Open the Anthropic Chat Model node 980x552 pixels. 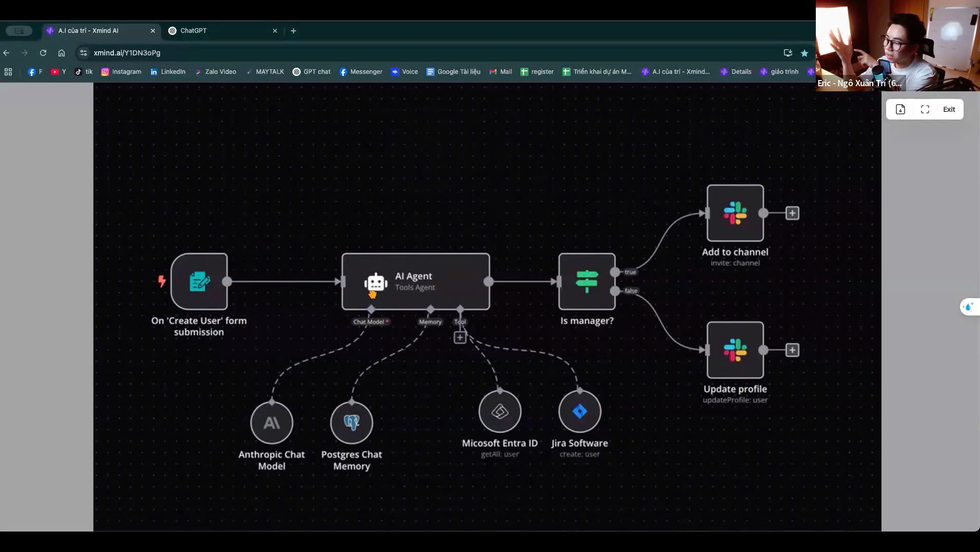pos(271,423)
